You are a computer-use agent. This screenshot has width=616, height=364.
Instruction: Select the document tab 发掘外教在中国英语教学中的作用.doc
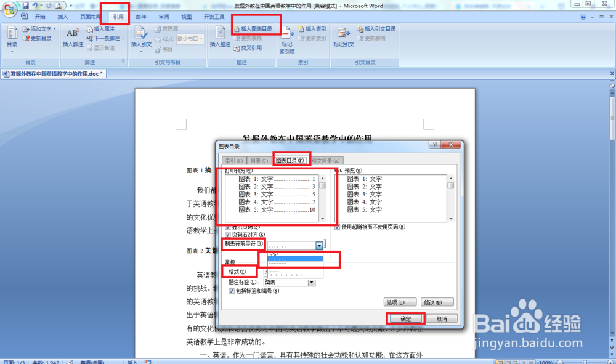click(54, 74)
